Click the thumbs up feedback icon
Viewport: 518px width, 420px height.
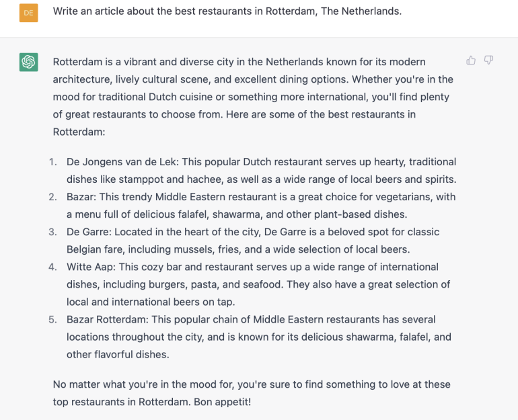point(471,60)
